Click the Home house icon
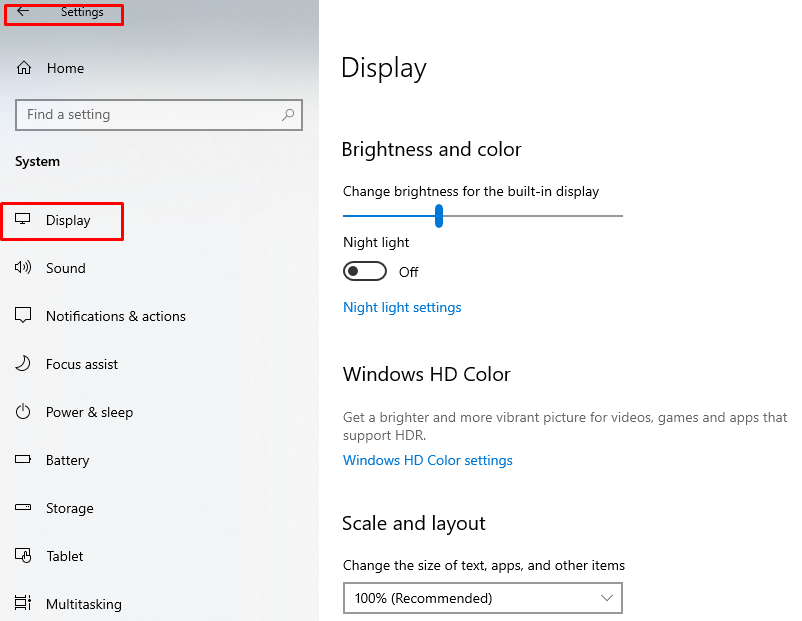Screen dimensions: 802x621 pos(24,68)
